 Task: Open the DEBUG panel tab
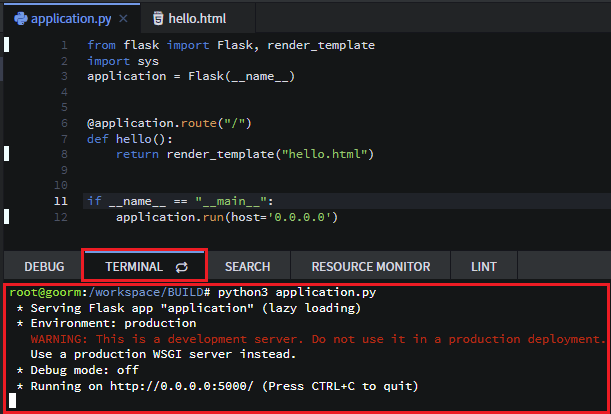pyautogui.click(x=44, y=267)
